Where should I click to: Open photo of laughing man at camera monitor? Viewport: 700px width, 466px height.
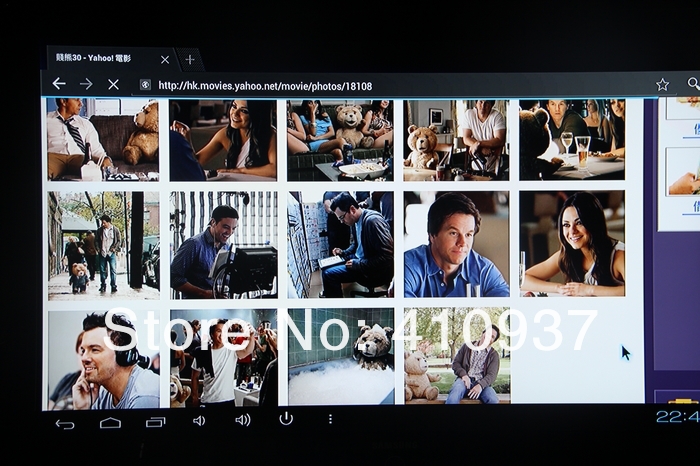pyautogui.click(x=224, y=245)
